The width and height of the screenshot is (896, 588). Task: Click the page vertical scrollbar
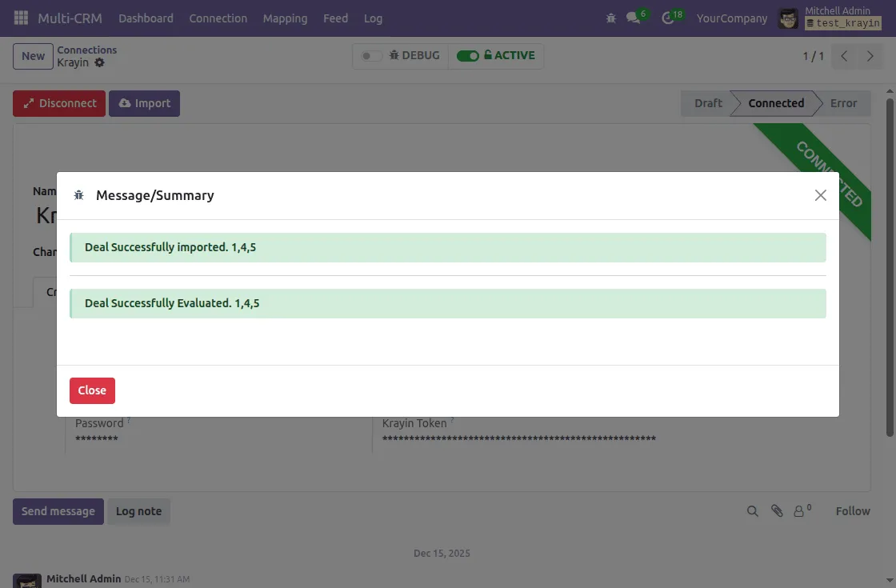coord(890,267)
